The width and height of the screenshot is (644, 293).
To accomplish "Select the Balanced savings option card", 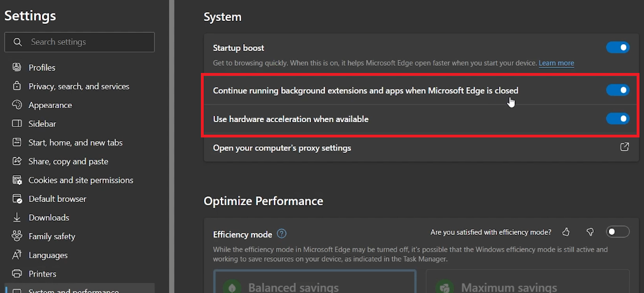I will point(315,283).
